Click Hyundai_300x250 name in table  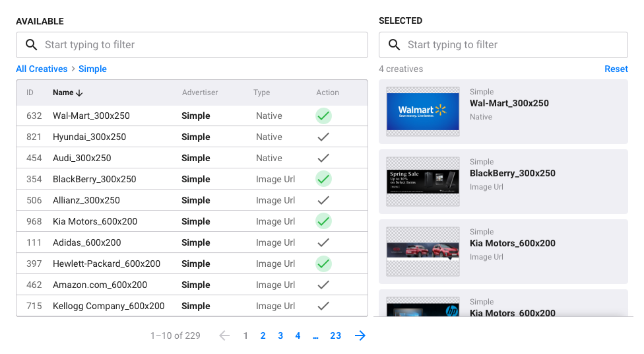pos(89,137)
